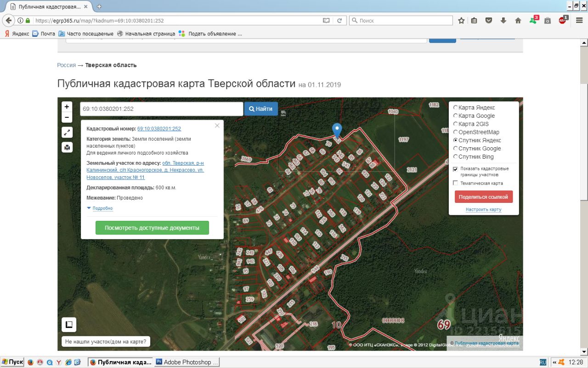Click the map layers icon at bottom left

click(69, 325)
